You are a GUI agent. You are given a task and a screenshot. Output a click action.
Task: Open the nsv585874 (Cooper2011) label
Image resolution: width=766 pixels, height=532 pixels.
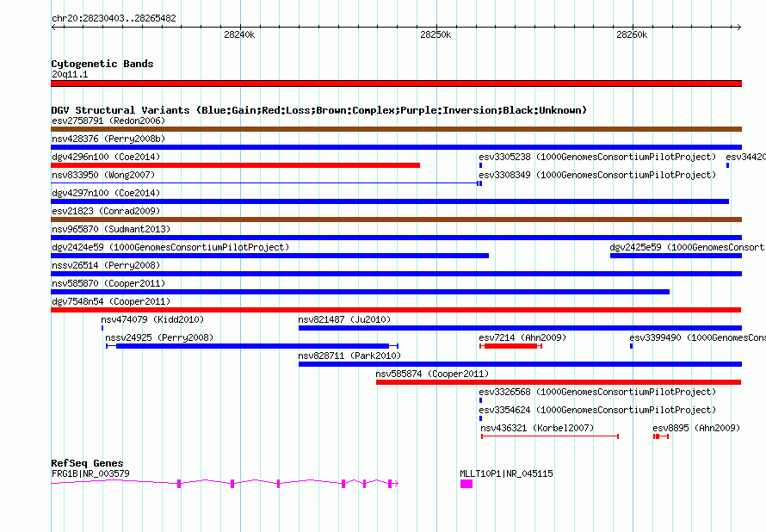[432, 374]
